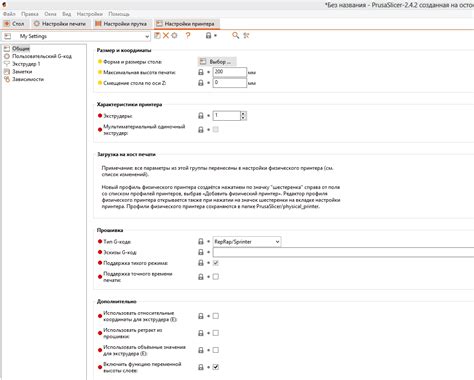Open the Настройки menu
474x380 pixels.
coord(90,14)
